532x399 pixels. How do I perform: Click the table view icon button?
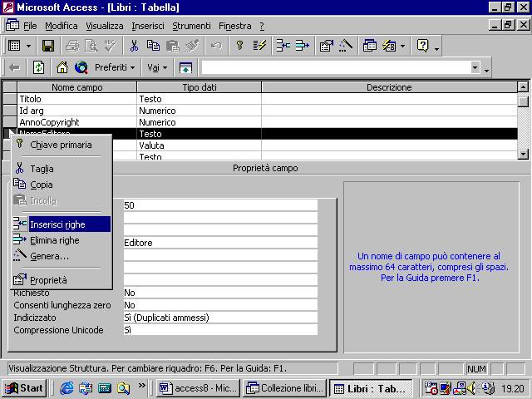pos(14,46)
